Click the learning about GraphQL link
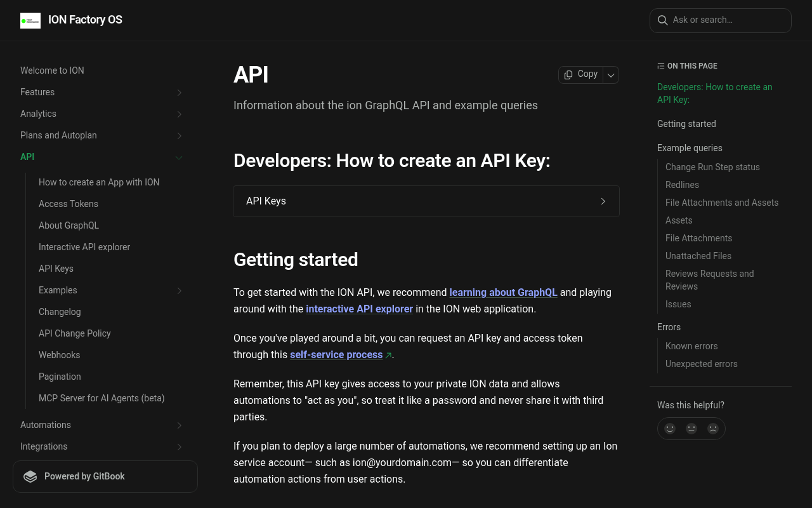The width and height of the screenshot is (812, 508). coord(503,292)
